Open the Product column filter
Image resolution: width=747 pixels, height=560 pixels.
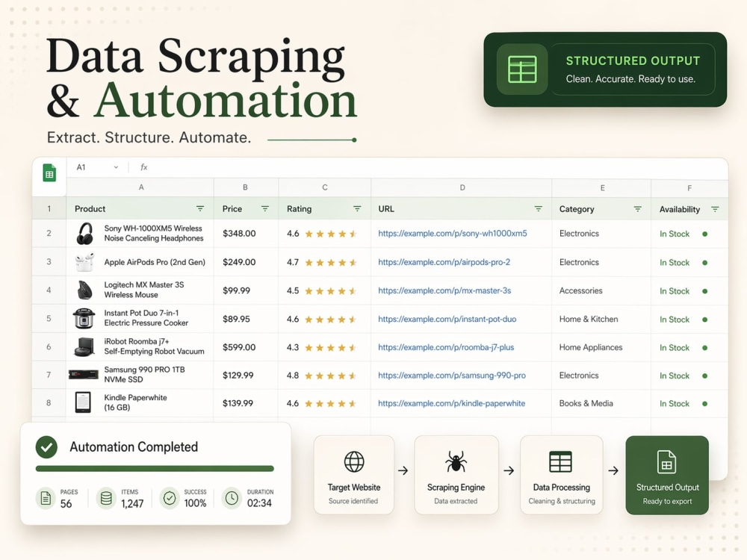click(200, 208)
